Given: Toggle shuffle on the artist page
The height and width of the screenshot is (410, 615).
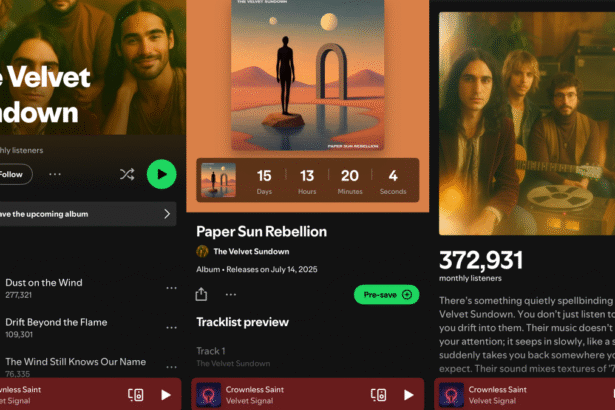Looking at the screenshot, I should click(127, 174).
